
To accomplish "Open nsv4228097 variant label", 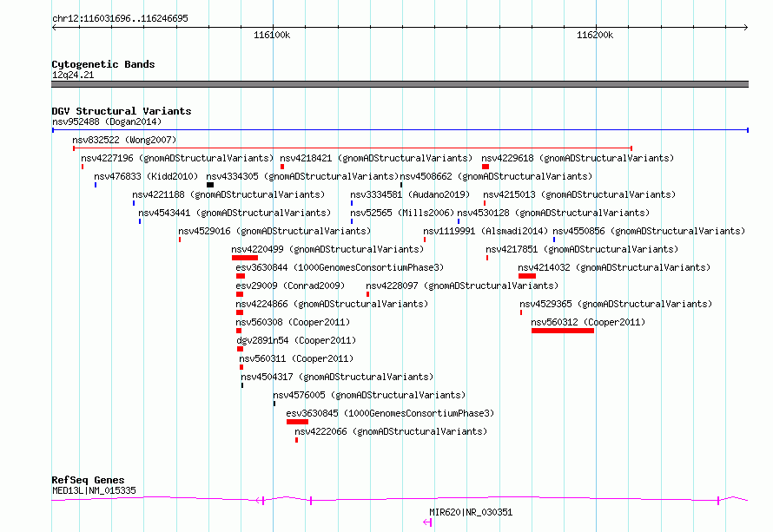I will coord(462,286).
